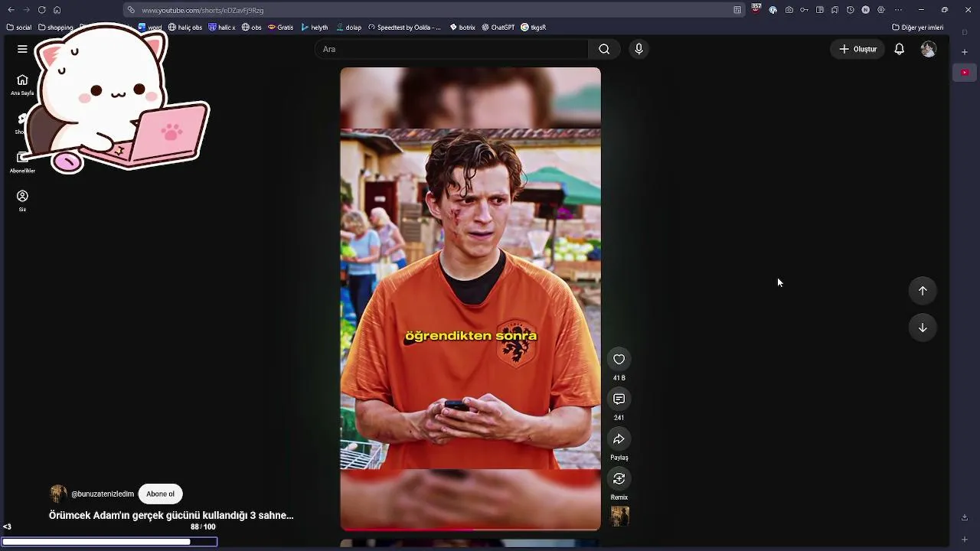
Task: Click the 88 / 100 counter text
Action: tap(203, 527)
